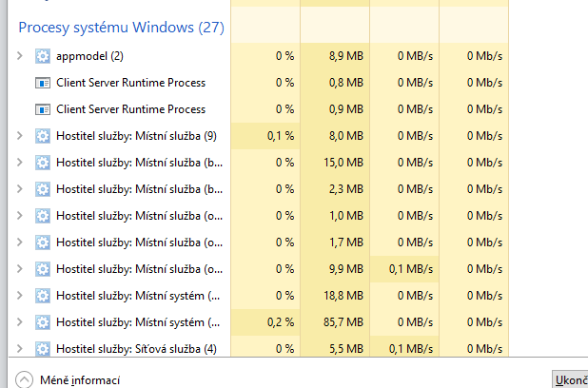This screenshot has width=588, height=388.
Task: Click gear icon of the 85,7 MB process
Action: tap(42, 322)
